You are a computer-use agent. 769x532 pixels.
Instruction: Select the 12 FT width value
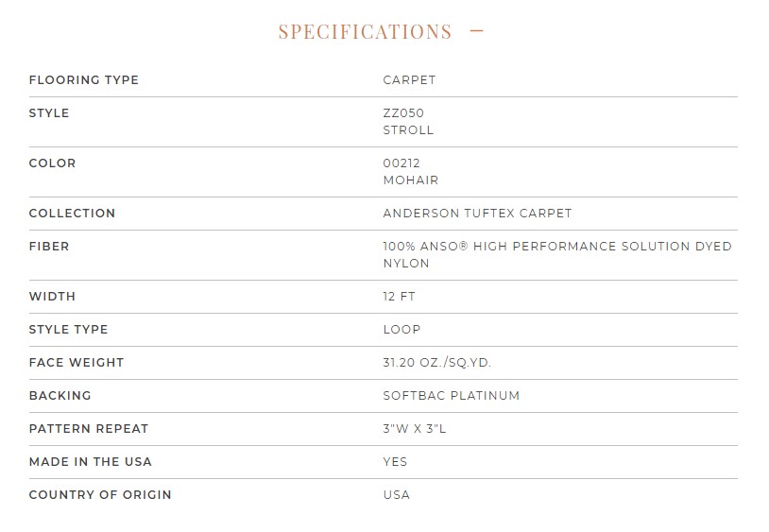(399, 296)
